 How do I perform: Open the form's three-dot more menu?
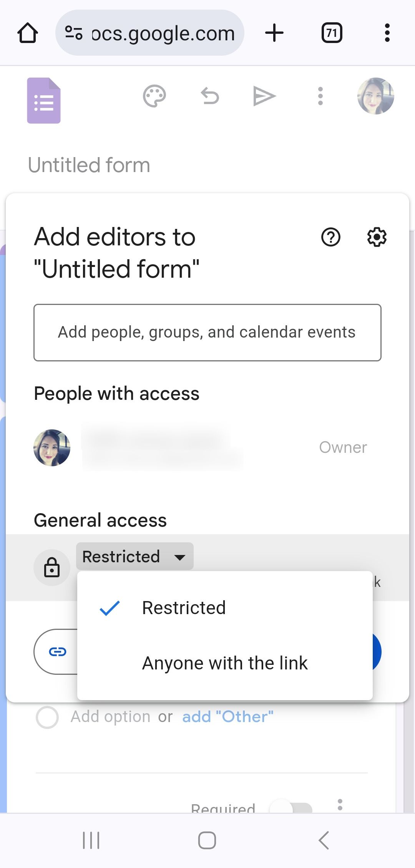click(320, 96)
